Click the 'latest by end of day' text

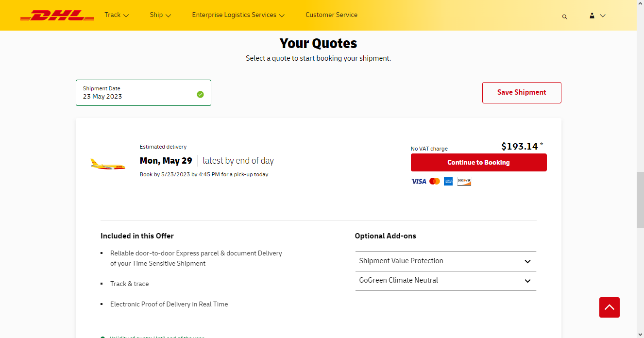click(238, 161)
